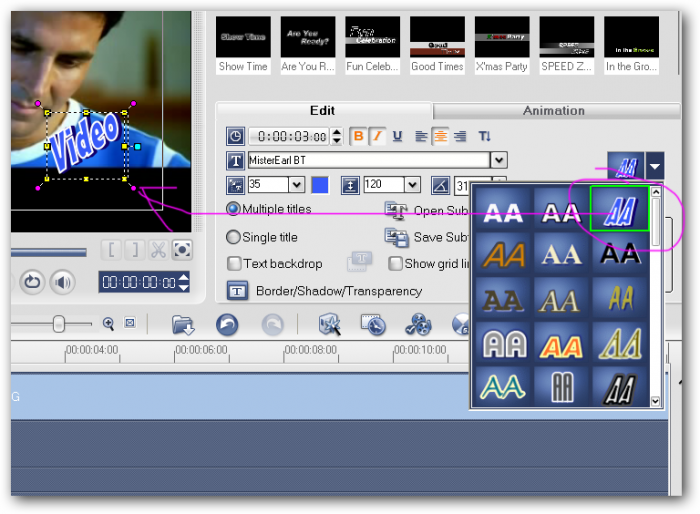Viewport: 700px width, 514px height.
Task: Enable the Show grid lines checkbox
Action: click(395, 264)
